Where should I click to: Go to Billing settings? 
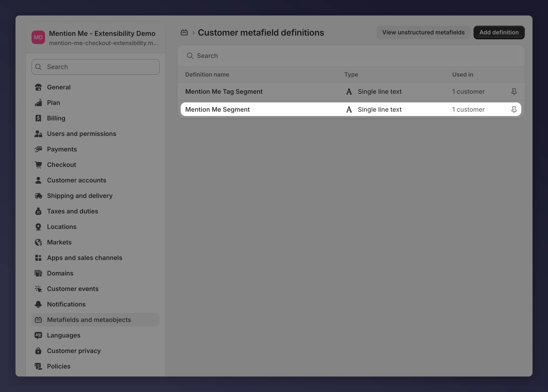click(x=96, y=118)
